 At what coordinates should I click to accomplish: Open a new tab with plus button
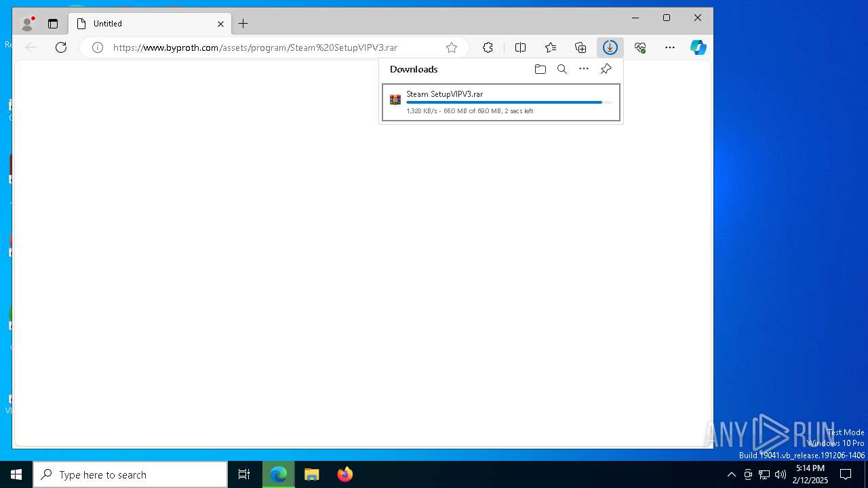pyautogui.click(x=243, y=24)
